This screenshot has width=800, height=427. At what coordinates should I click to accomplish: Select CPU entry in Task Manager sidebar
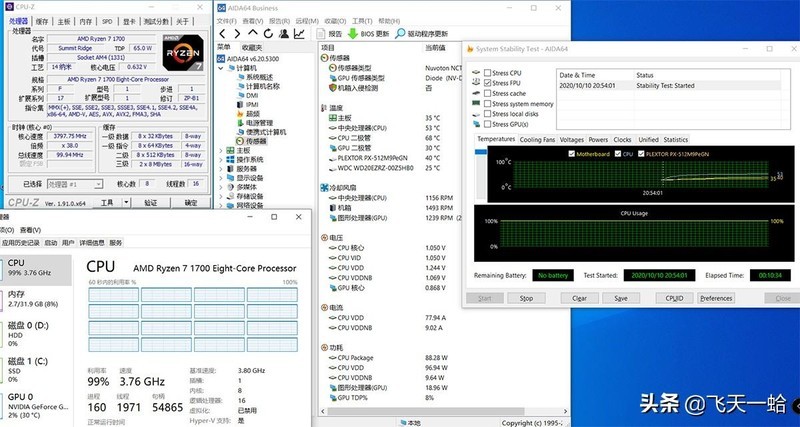pos(36,269)
